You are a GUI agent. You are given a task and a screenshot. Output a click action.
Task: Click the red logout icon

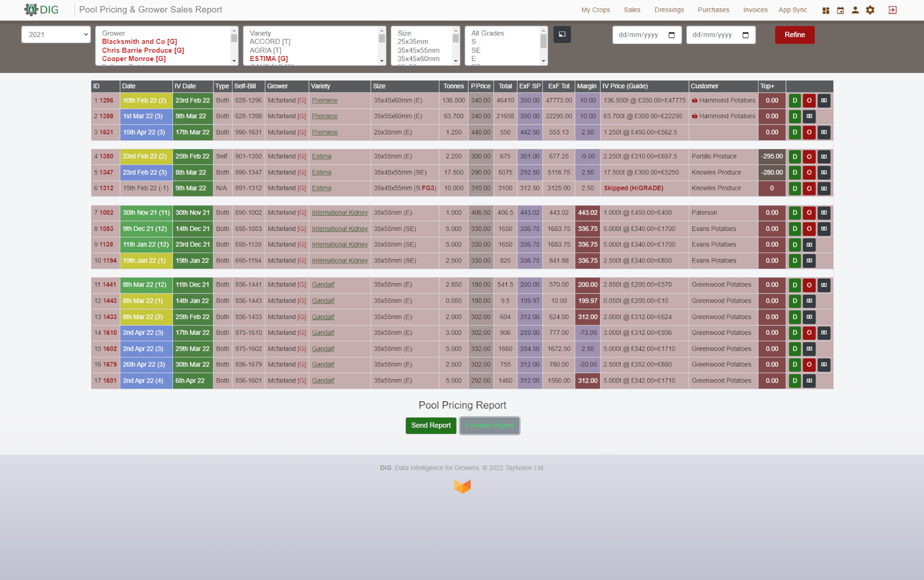point(892,10)
